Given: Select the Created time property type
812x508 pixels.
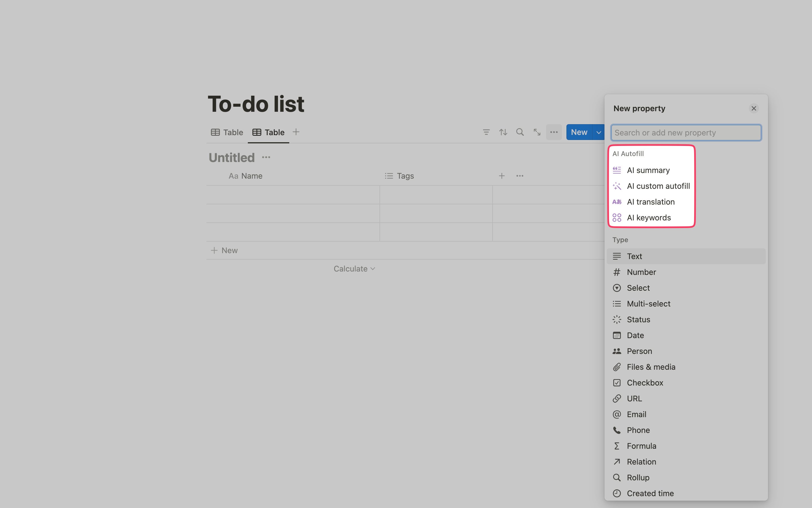Looking at the screenshot, I should [686, 493].
